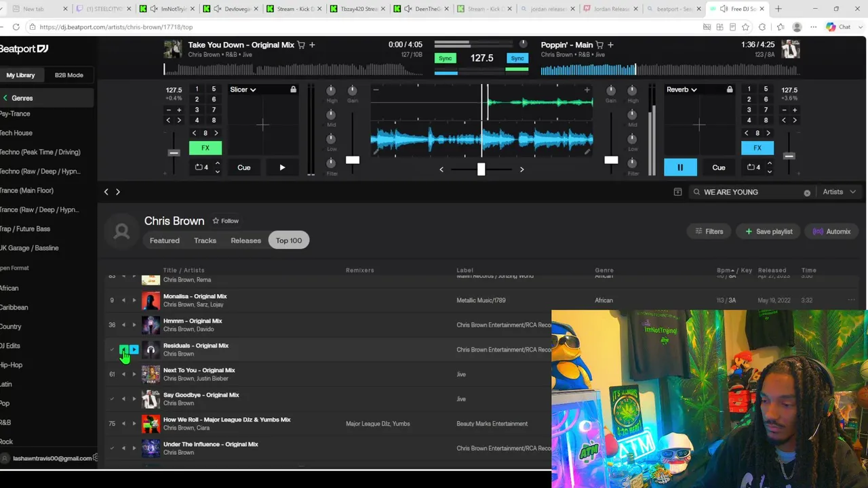The image size is (868, 488).
Task: Collapse the Genres list in the sidebar
Action: pos(5,98)
